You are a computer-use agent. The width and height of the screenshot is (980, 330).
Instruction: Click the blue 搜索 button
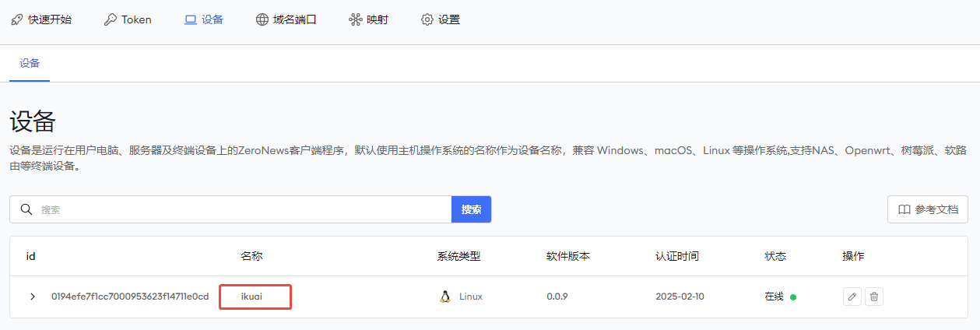pyautogui.click(x=472, y=209)
